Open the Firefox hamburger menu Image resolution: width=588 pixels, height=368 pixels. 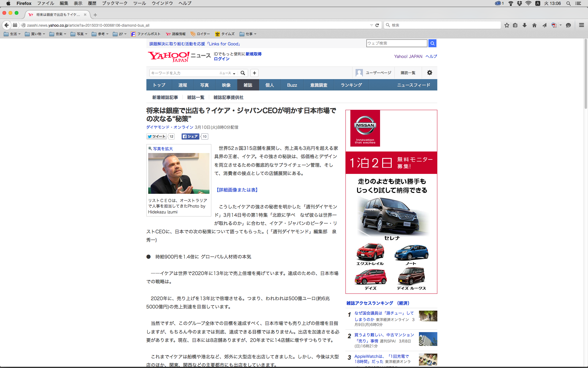pos(581,25)
